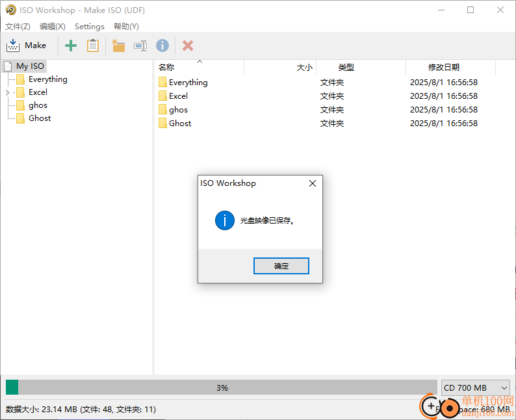Click the 3% disc usage progress bar
Viewport: 516px width, 420px height.
(x=222, y=387)
